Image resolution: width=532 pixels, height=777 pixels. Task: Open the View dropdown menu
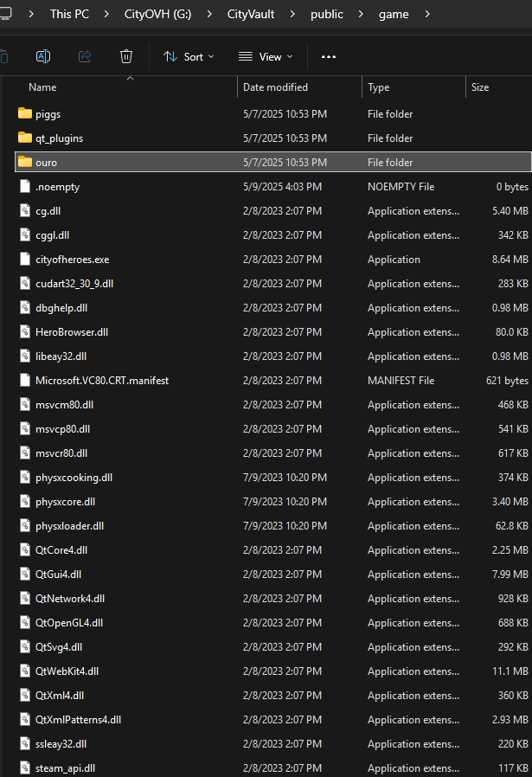[x=266, y=56]
